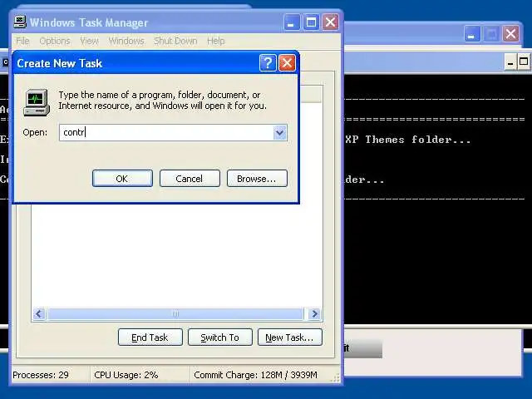Click the XP Themes folder... console text
This screenshot has height=399, width=532.
[408, 140]
